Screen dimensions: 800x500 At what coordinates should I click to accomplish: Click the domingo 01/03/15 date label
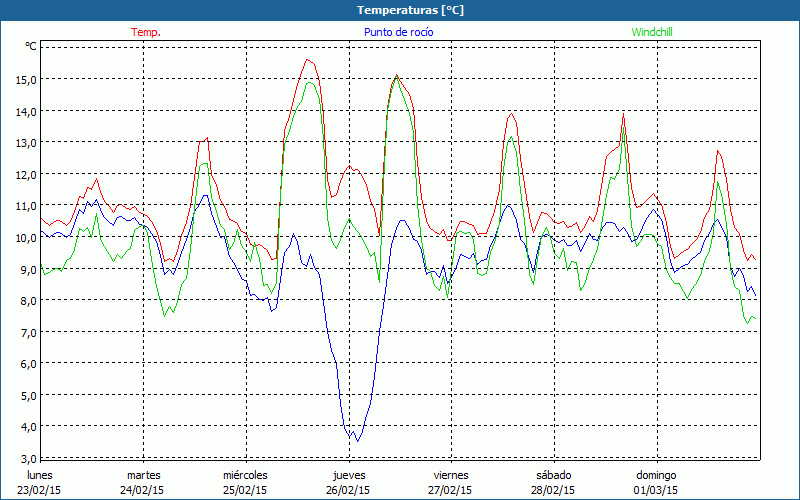click(656, 482)
